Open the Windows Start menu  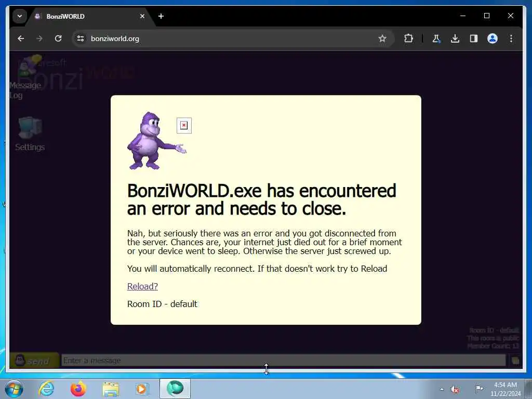tap(14, 389)
